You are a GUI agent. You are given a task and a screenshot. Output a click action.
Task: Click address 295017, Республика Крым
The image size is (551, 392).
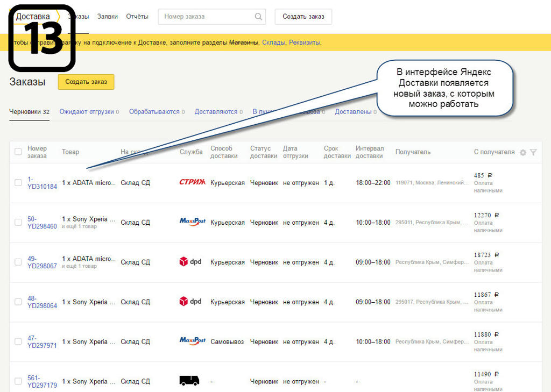point(432,302)
